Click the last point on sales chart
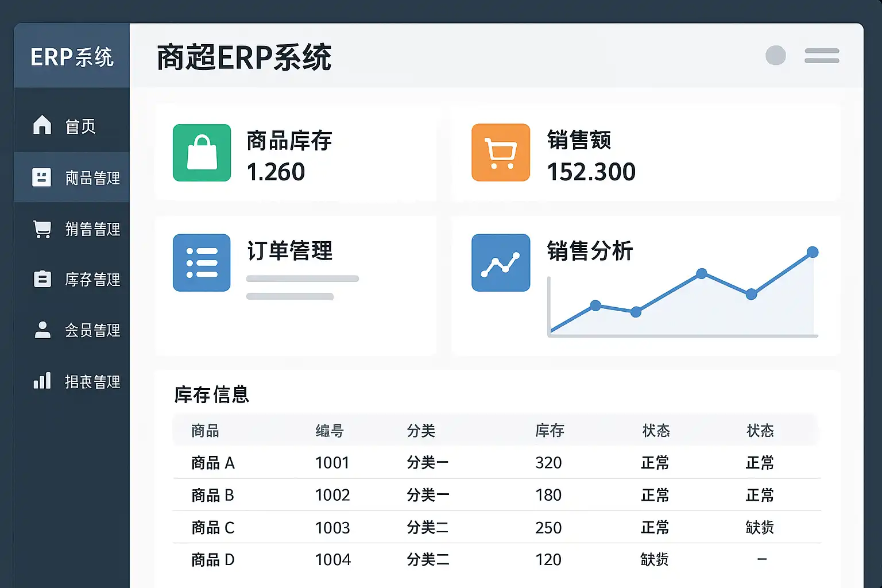Image resolution: width=882 pixels, height=588 pixels. coord(812,252)
